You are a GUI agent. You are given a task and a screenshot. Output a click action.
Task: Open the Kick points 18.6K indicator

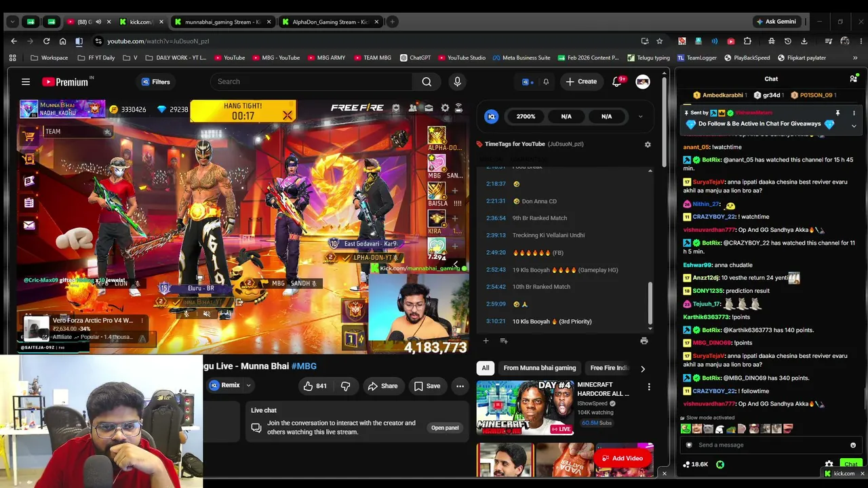coord(696,464)
